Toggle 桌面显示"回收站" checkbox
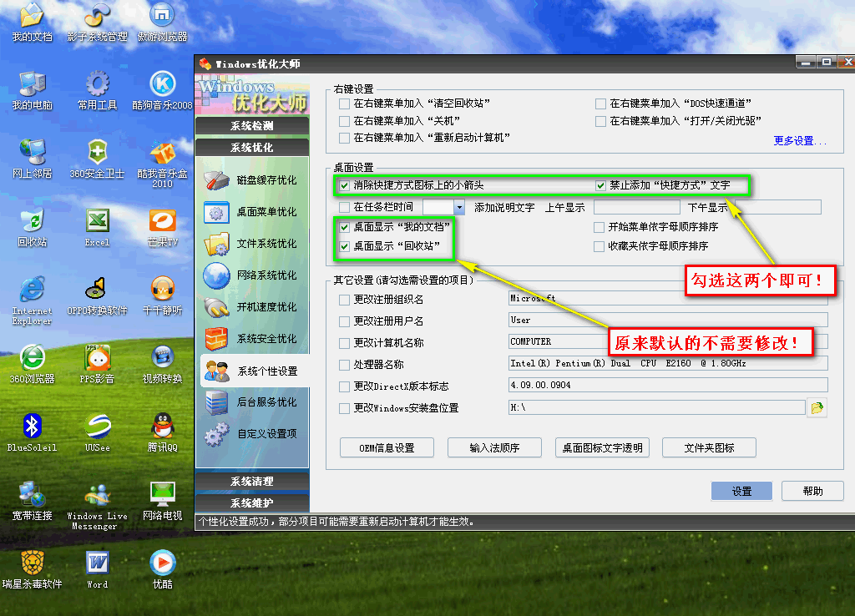Viewport: 855px width, 616px height. tap(344, 246)
